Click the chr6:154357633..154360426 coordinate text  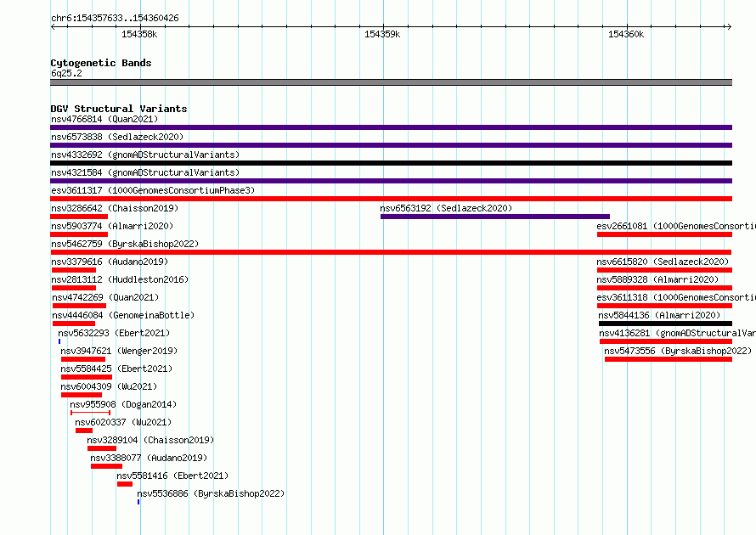tap(115, 18)
